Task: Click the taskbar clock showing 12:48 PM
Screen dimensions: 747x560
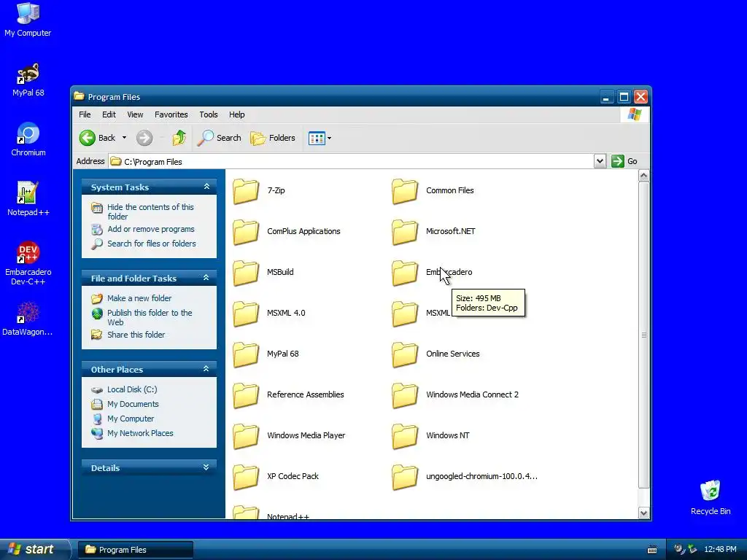Action: (x=720, y=550)
